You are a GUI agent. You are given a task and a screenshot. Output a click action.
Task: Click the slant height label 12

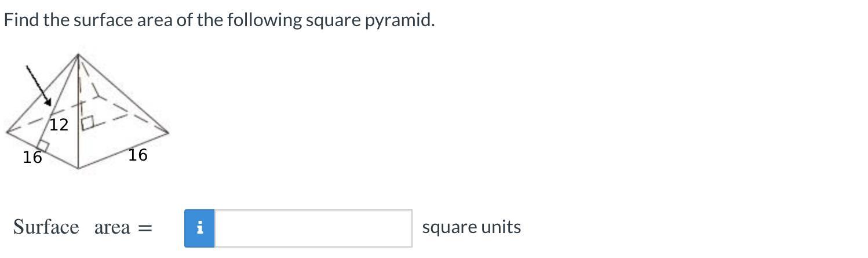click(x=59, y=125)
